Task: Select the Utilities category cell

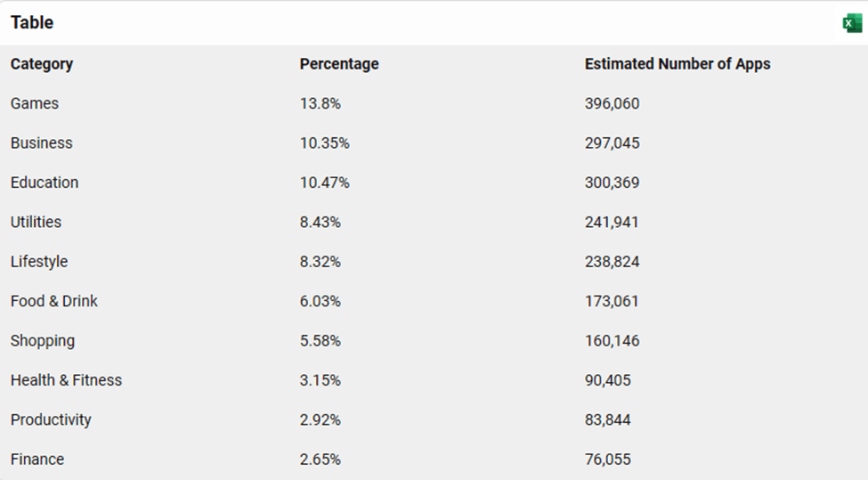Action: point(36,222)
